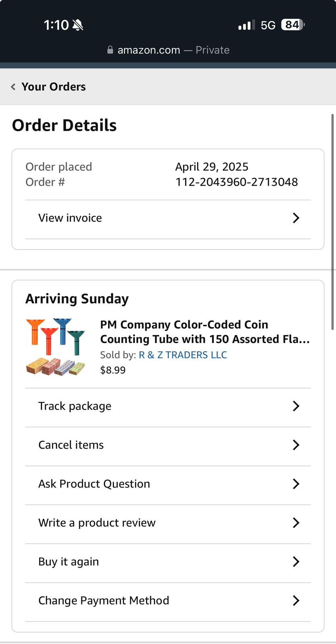Open View invoice chevron arrow
Screen dimensions: 336x644
(x=296, y=218)
